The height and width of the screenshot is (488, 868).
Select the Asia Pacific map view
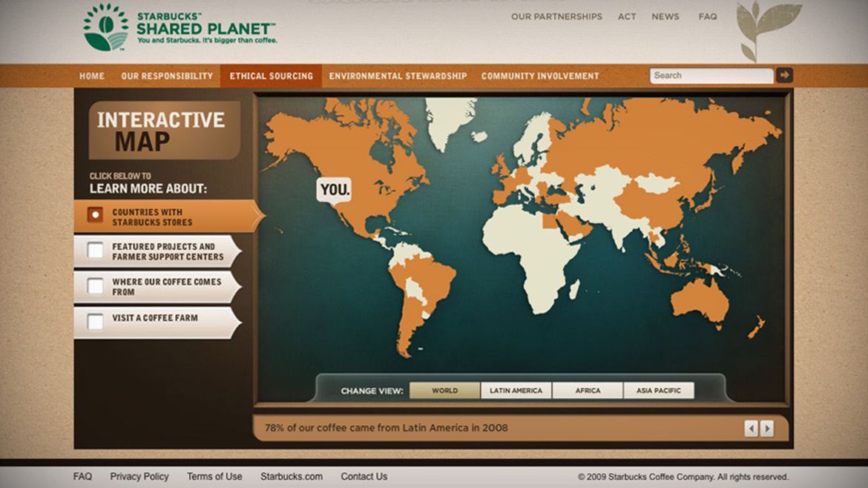click(x=659, y=390)
